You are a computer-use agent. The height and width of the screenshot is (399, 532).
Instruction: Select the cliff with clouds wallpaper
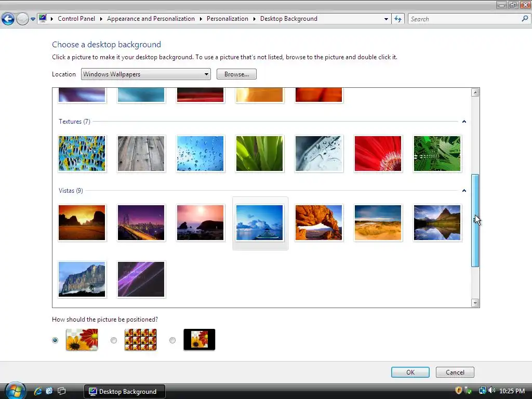[x=82, y=279]
